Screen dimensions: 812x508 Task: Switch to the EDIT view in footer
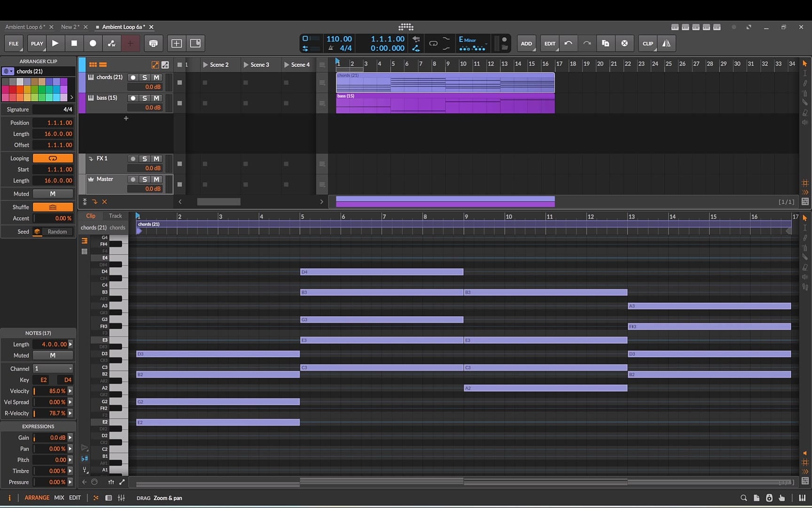(75, 498)
